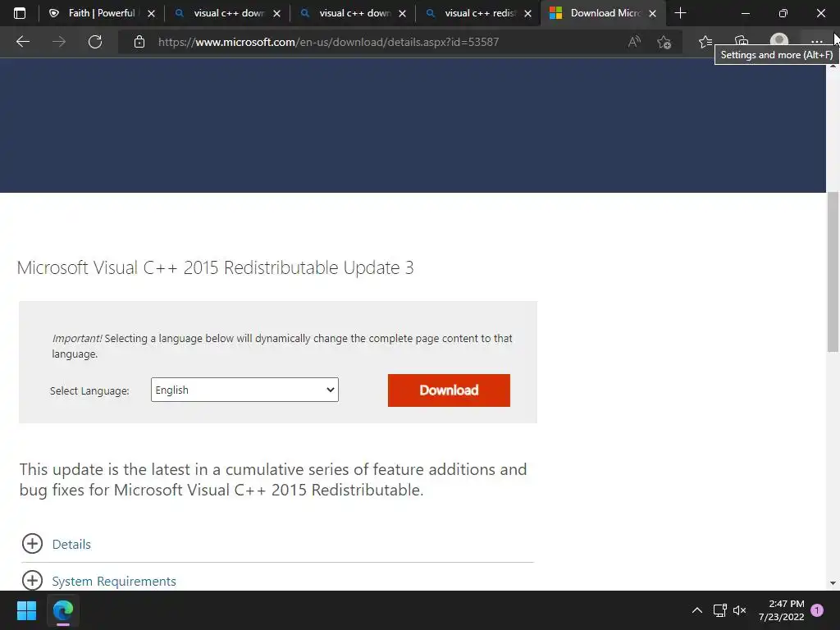Open the Details link
Screen dimensions: 840x630
click(x=71, y=545)
